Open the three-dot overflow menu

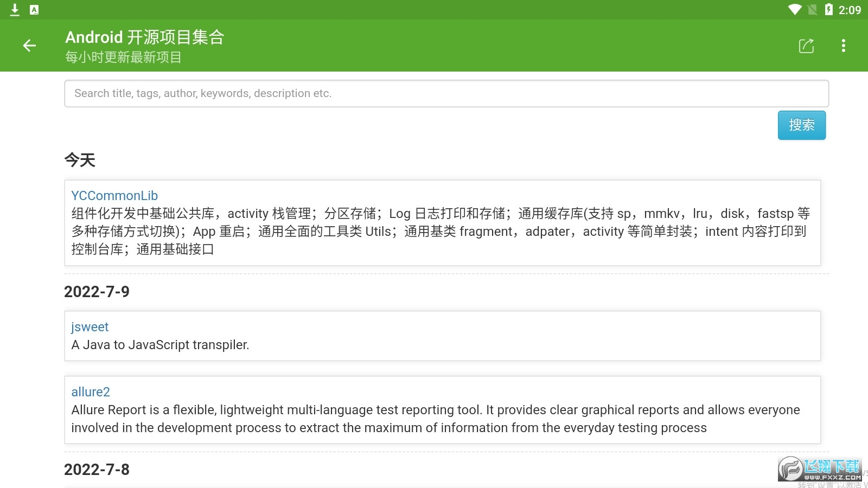(x=843, y=46)
